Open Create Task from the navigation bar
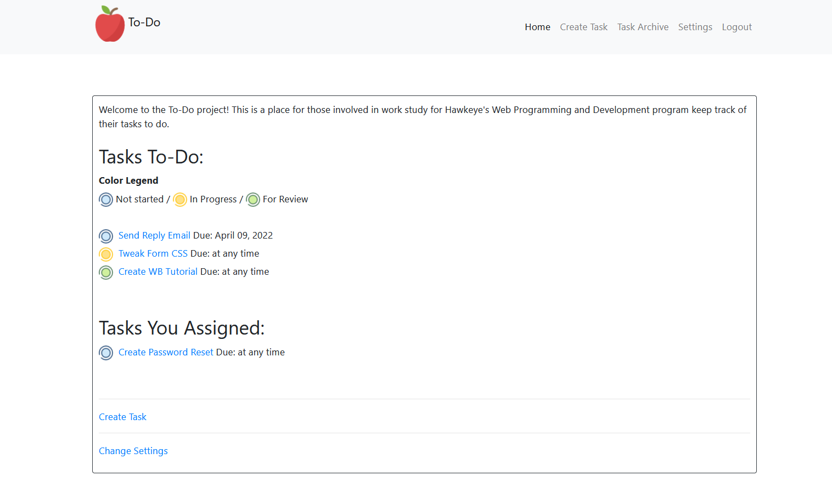The image size is (832, 504). tap(583, 27)
